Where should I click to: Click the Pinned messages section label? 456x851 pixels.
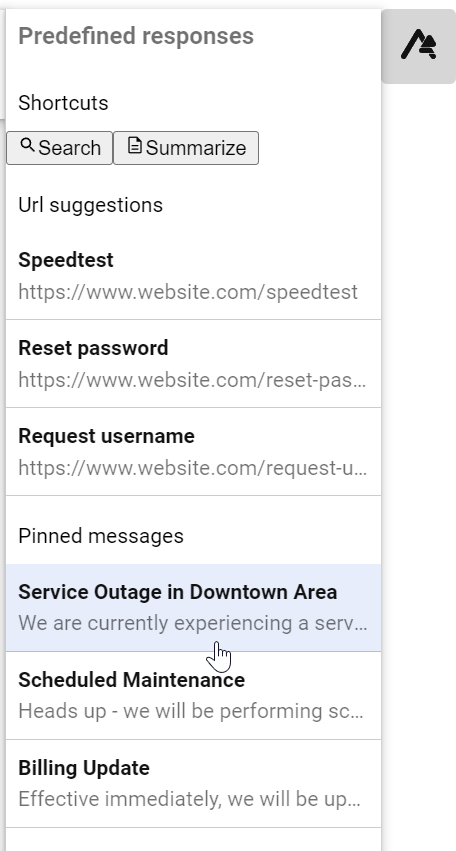[x=101, y=536]
